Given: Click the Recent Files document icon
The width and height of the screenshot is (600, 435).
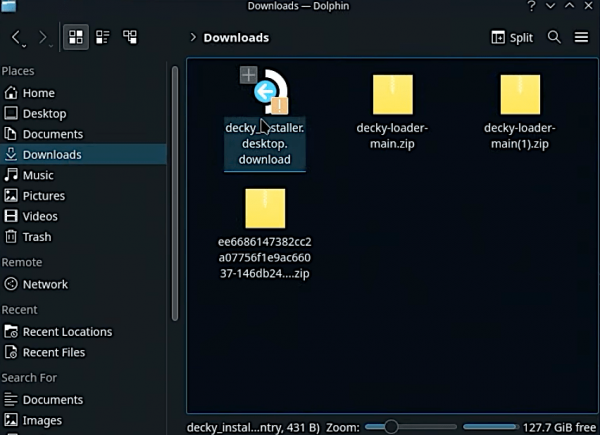Looking at the screenshot, I should [x=11, y=352].
